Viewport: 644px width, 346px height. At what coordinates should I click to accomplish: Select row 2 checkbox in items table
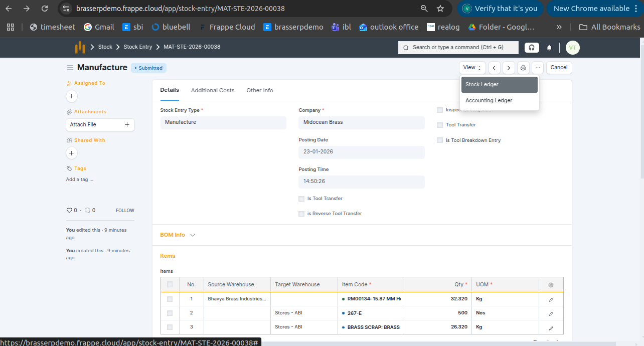tap(170, 313)
